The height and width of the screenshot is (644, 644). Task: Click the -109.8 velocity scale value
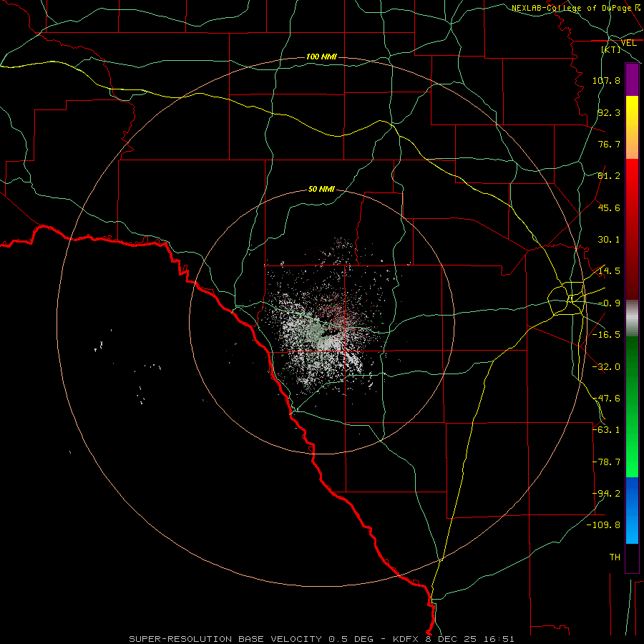604,525
